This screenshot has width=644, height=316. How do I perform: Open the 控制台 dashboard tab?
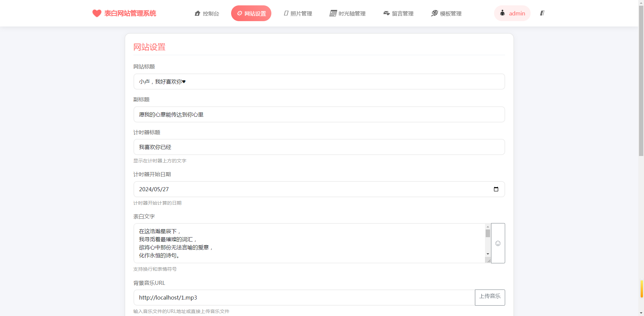[x=207, y=13]
